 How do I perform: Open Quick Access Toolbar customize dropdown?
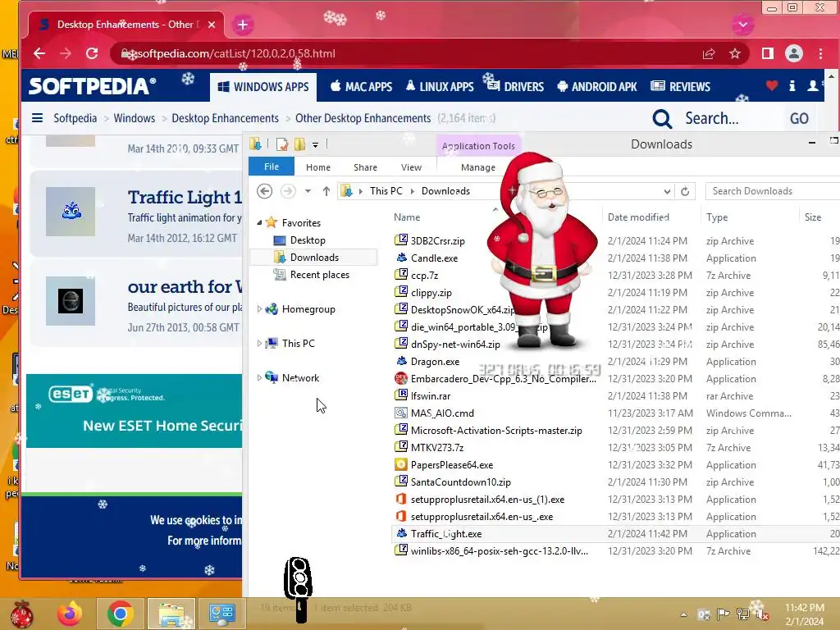coord(316,144)
